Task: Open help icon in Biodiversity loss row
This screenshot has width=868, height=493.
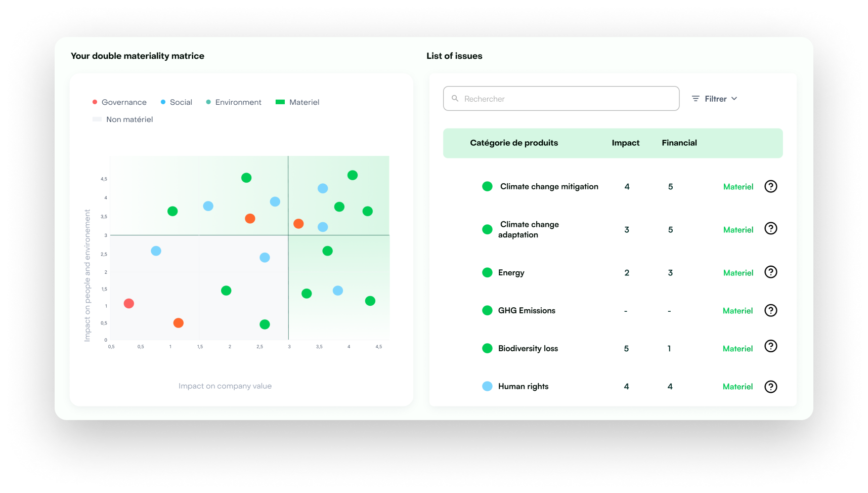Action: coord(770,346)
